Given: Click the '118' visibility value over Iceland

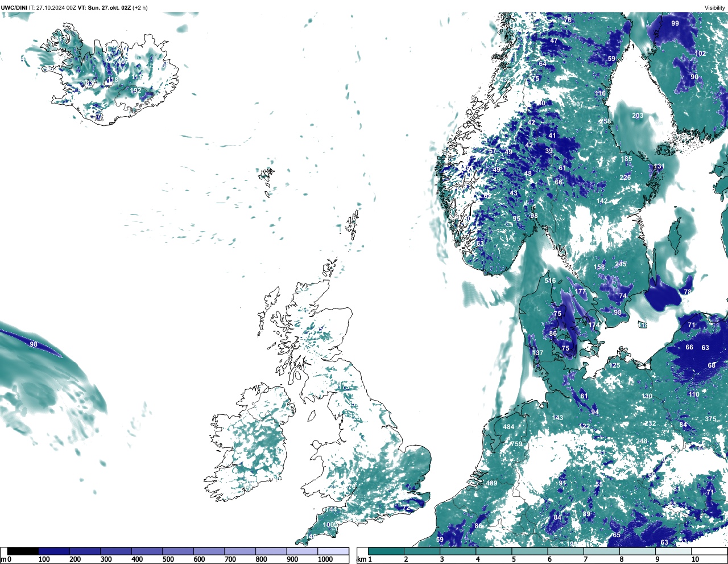Looking at the screenshot, I should [113, 80].
